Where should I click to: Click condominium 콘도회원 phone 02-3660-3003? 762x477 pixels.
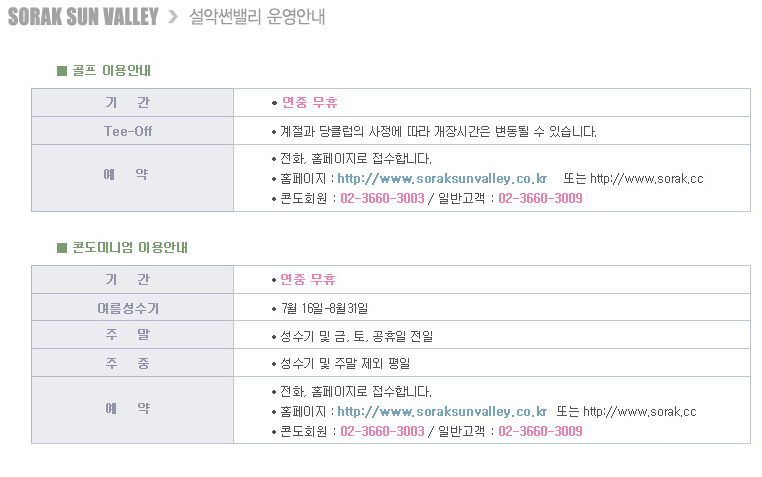(382, 431)
